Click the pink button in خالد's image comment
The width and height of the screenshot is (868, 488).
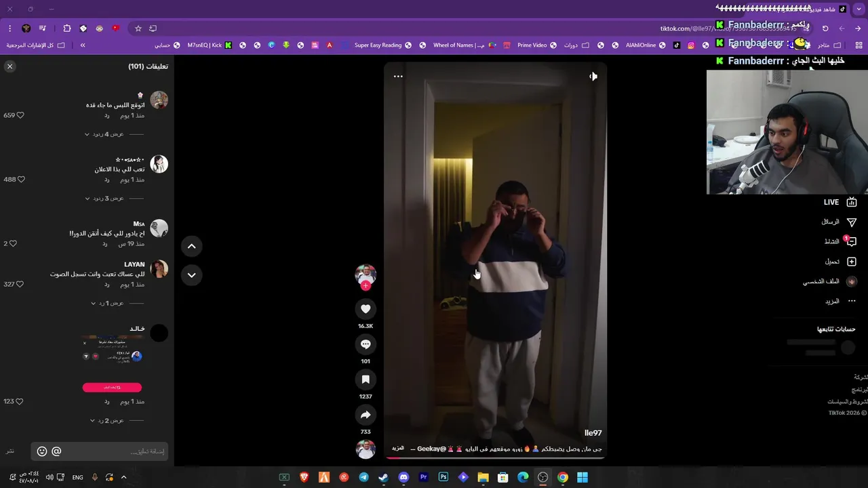112,388
